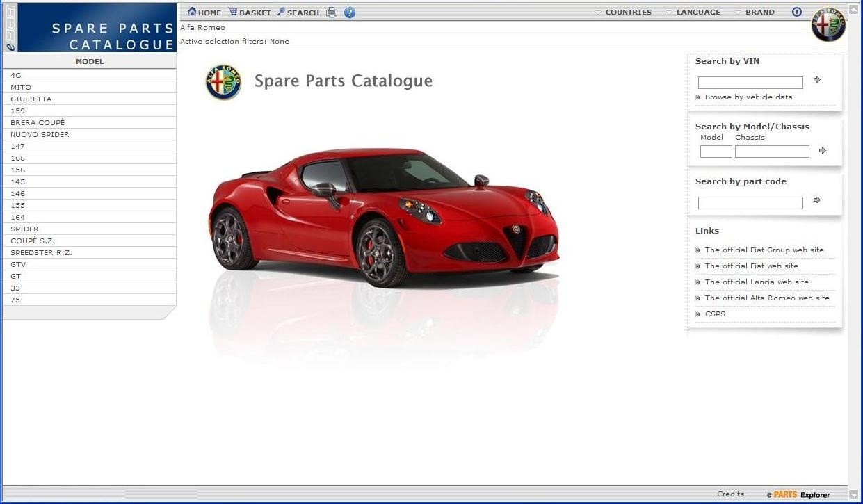The width and height of the screenshot is (863, 504).
Task: Select model BRERA COUPÈ
Action: (89, 122)
